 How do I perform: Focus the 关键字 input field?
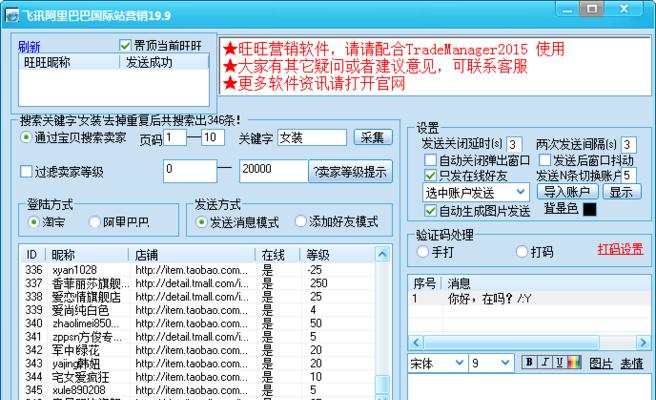(x=312, y=138)
